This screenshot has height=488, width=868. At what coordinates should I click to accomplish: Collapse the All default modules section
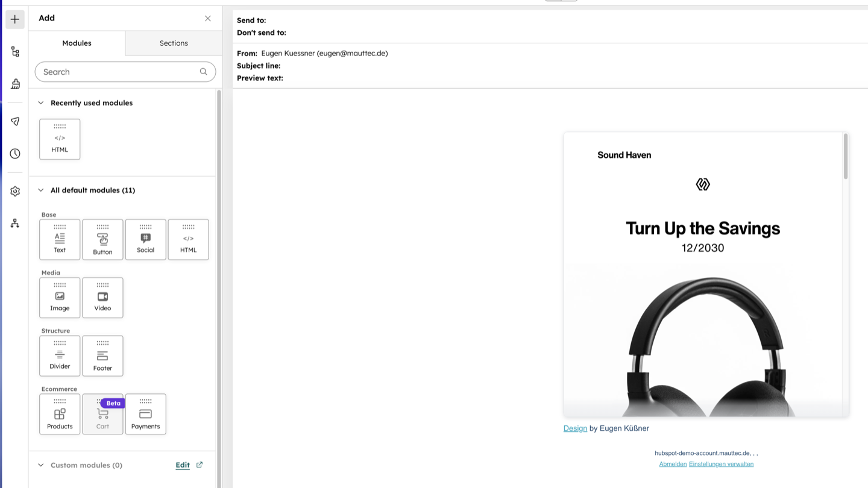(40, 190)
